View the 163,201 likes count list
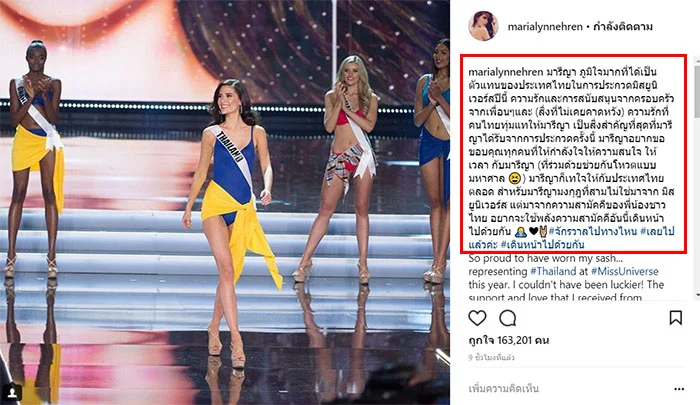 (x=508, y=340)
